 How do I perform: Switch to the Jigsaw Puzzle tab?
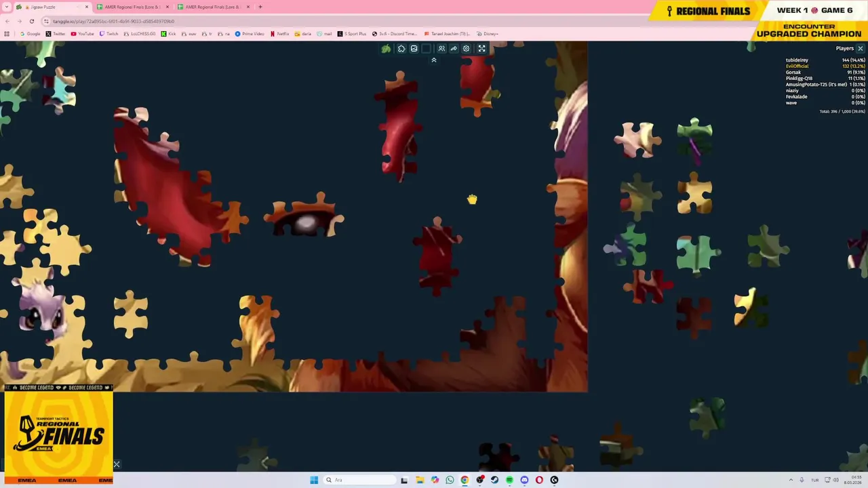click(52, 7)
